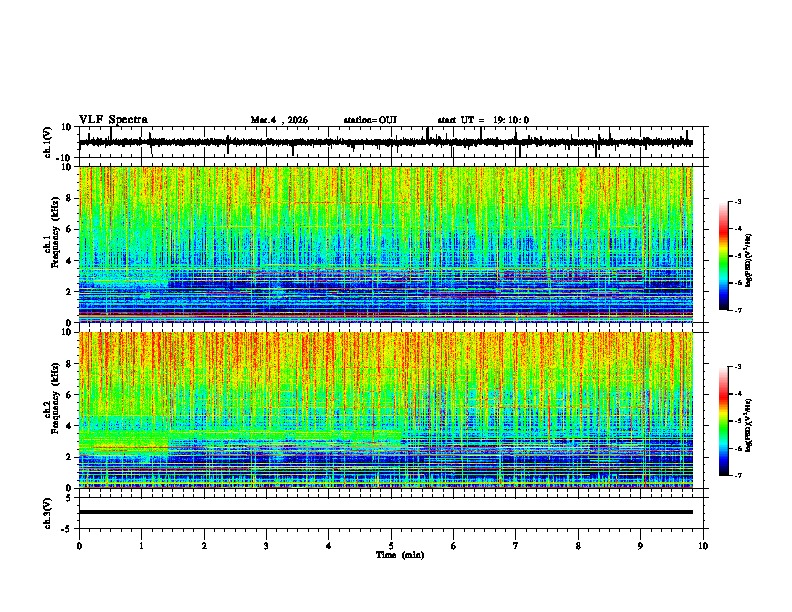Select the date text "Mar.4 , 2026"

pos(279,120)
